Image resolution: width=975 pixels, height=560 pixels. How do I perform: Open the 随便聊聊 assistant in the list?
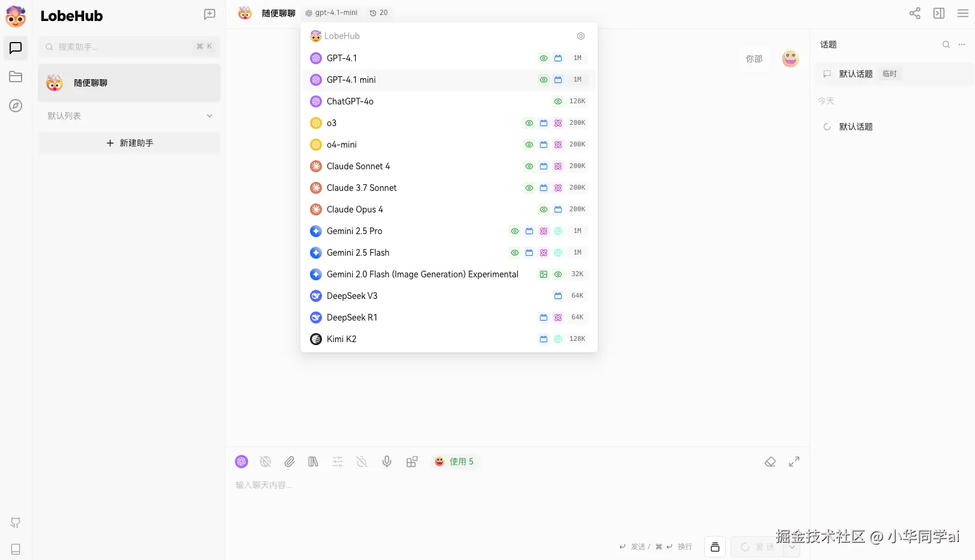pyautogui.click(x=129, y=83)
